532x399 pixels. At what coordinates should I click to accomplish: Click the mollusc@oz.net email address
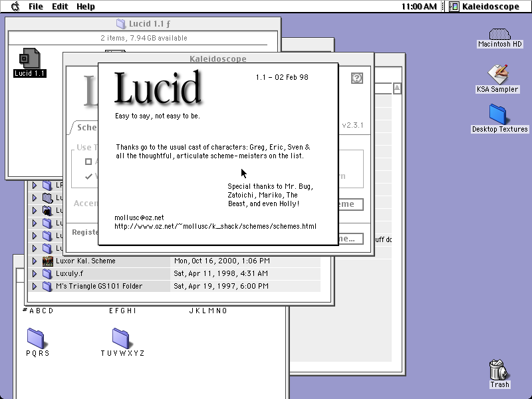point(139,217)
